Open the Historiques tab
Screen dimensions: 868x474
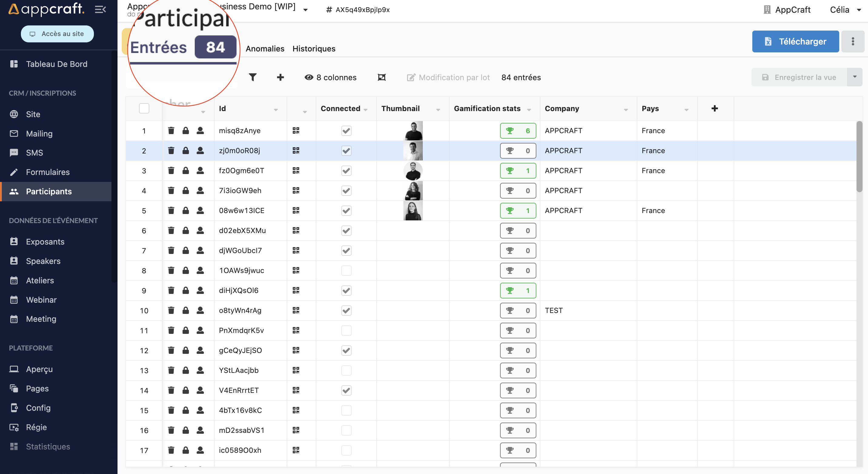click(314, 48)
